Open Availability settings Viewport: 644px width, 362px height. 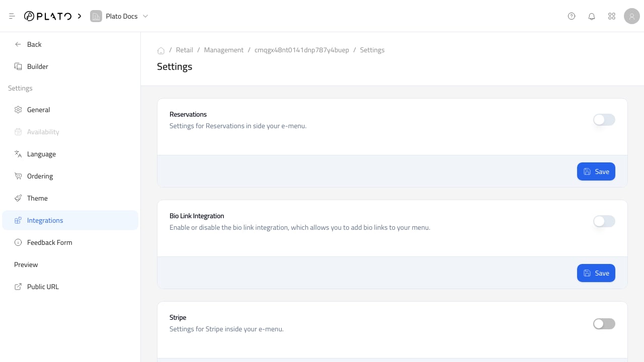click(x=70, y=132)
